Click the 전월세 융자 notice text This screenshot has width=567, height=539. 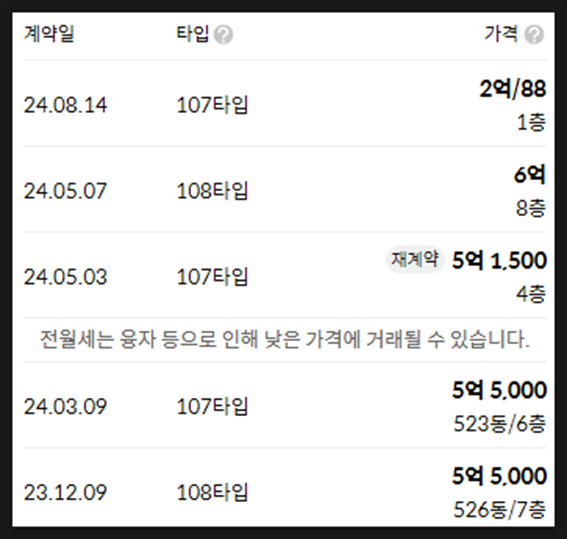click(x=284, y=340)
